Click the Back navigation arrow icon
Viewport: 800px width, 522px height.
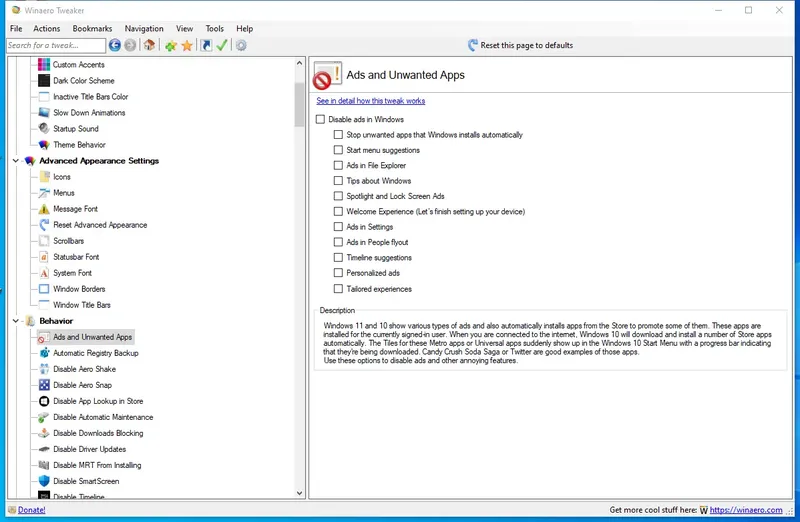coord(115,45)
